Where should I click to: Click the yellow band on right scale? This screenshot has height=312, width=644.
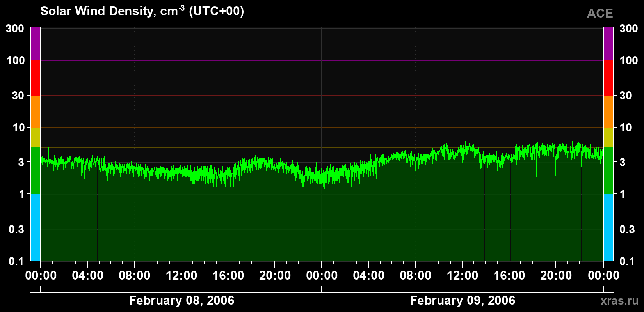coord(608,137)
